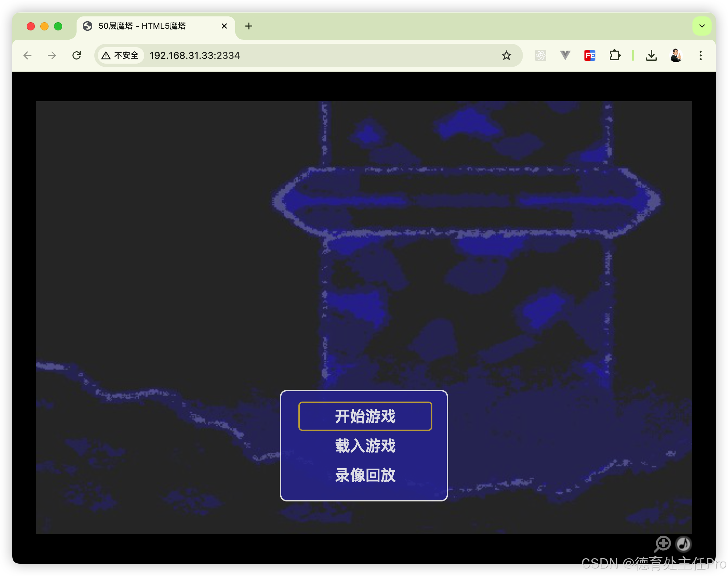The height and width of the screenshot is (576, 728).
Task: Click the zoom magnifier icon below the game
Action: 662,544
